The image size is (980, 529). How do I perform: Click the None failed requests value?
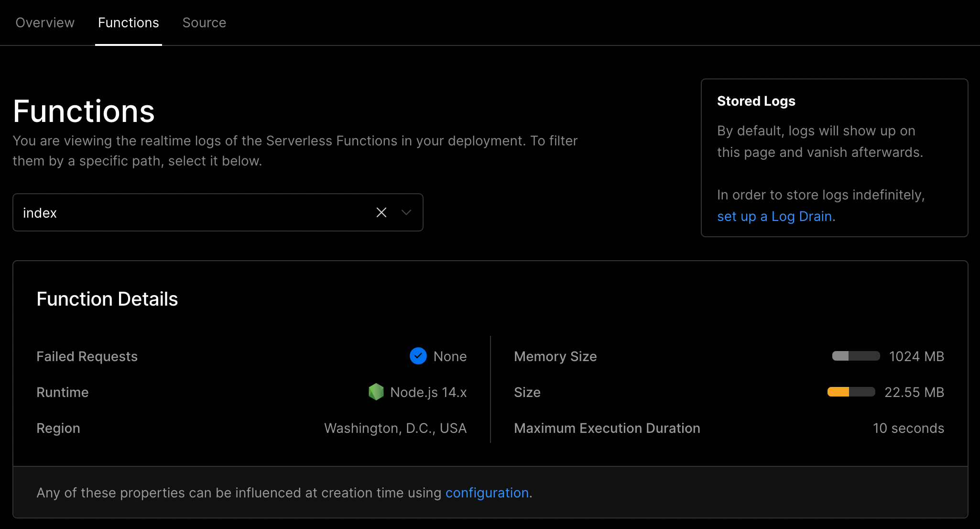click(x=450, y=356)
